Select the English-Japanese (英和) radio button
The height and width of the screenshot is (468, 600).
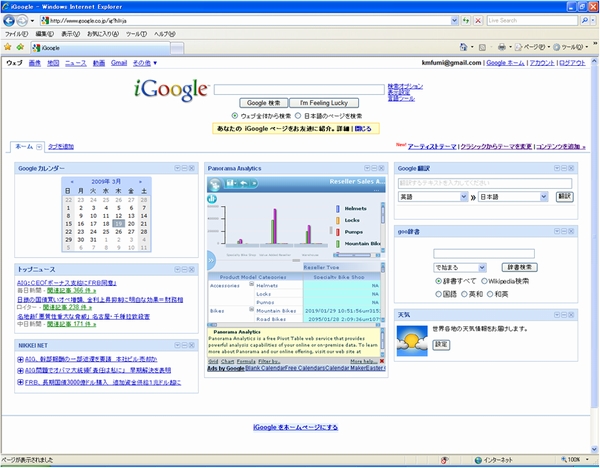[464, 294]
